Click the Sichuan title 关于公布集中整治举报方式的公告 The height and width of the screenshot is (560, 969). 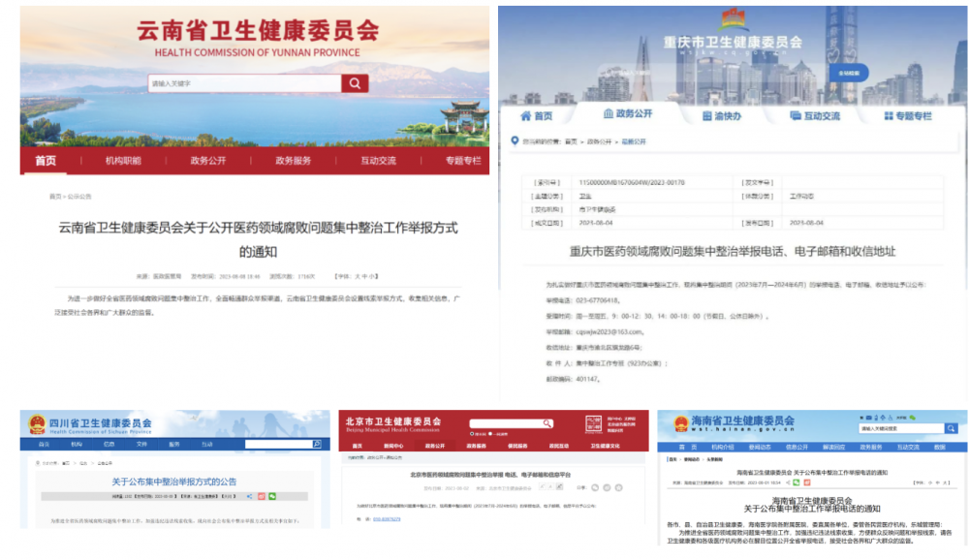(174, 482)
